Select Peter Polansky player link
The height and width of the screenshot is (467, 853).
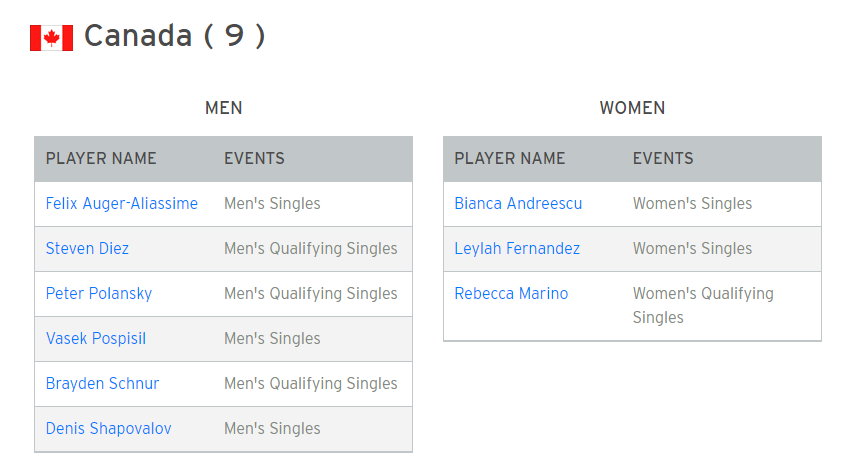98,294
